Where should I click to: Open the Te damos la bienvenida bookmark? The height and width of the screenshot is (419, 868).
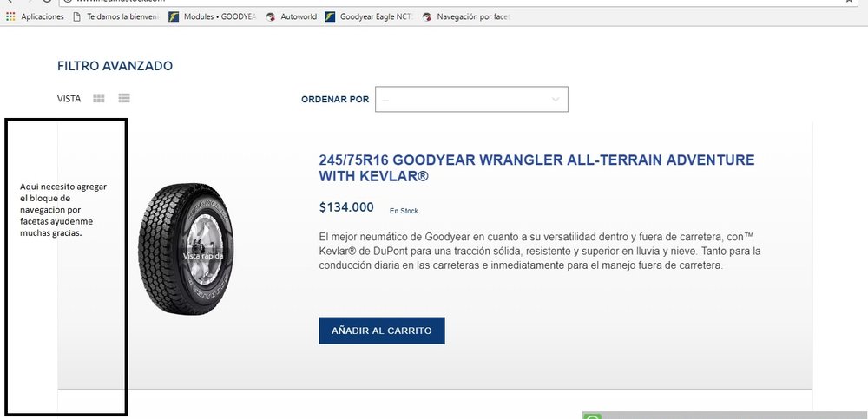click(117, 16)
